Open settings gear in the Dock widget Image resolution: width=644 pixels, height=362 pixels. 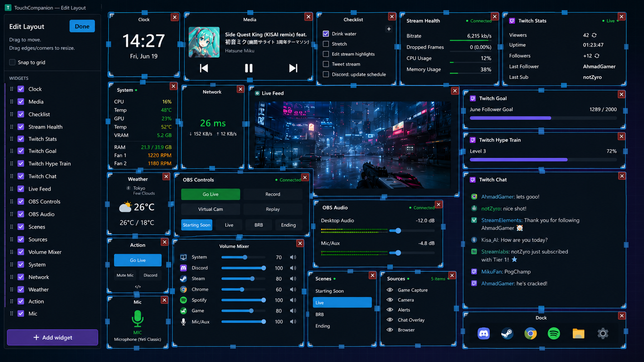coord(603,334)
